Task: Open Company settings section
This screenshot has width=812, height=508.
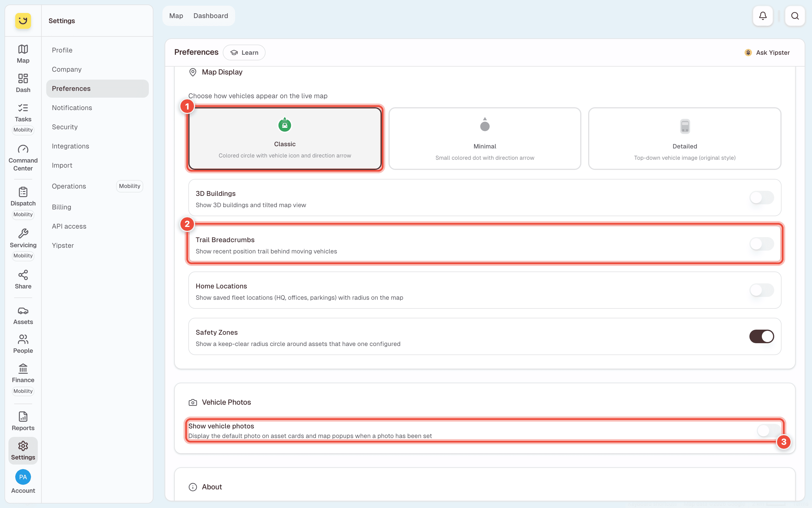Action: (x=97, y=69)
